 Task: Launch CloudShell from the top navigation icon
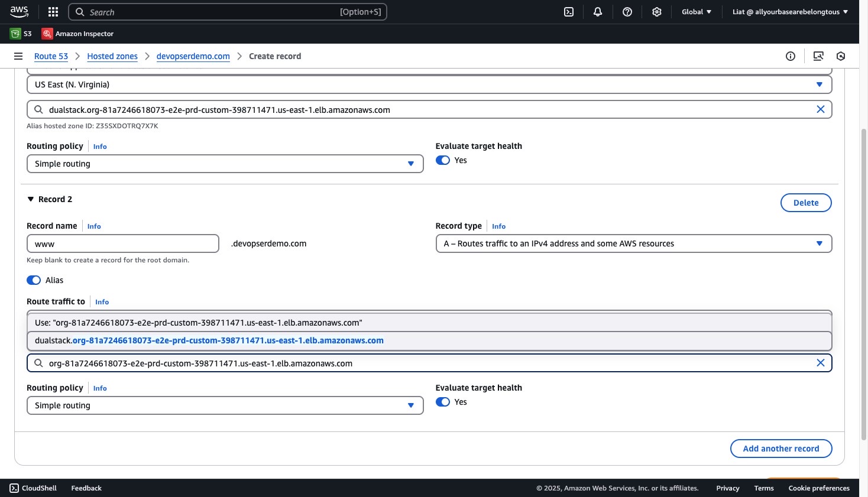569,12
